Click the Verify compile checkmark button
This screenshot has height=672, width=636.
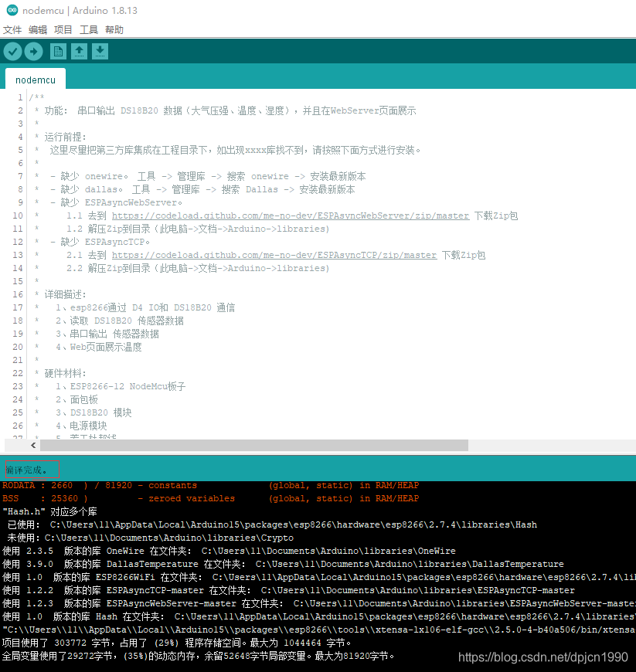[x=13, y=52]
